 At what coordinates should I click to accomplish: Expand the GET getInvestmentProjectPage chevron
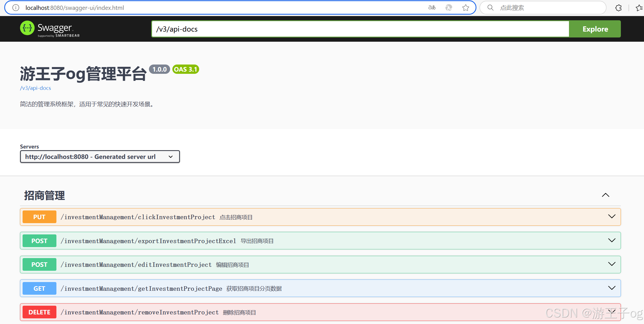tap(612, 288)
